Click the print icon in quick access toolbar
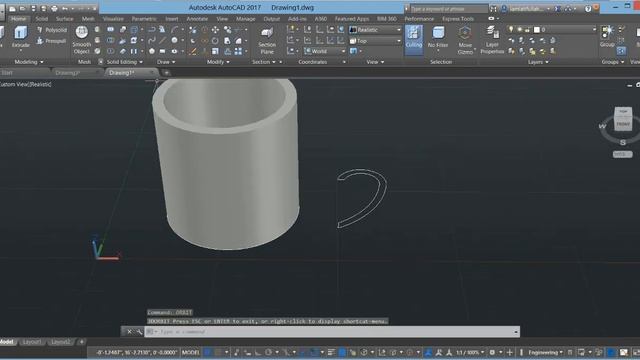 [x=54, y=8]
